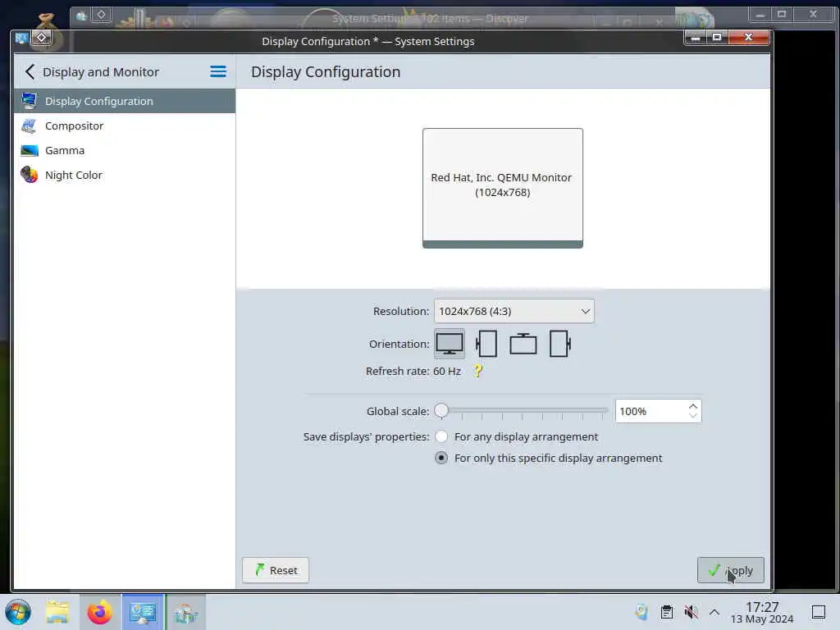Open the clipboard tray icon

pyautogui.click(x=666, y=612)
